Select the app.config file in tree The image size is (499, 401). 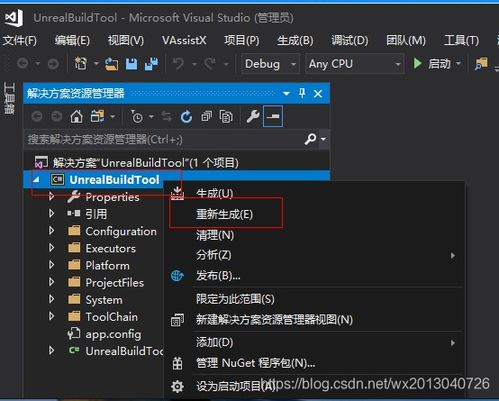point(113,334)
